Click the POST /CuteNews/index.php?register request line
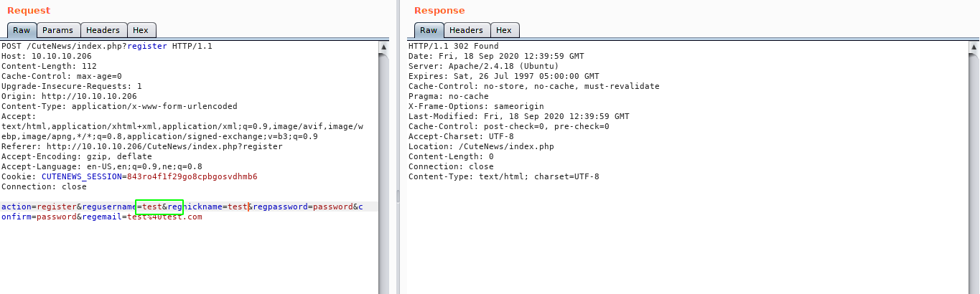This screenshot has height=294, width=980. (x=107, y=46)
